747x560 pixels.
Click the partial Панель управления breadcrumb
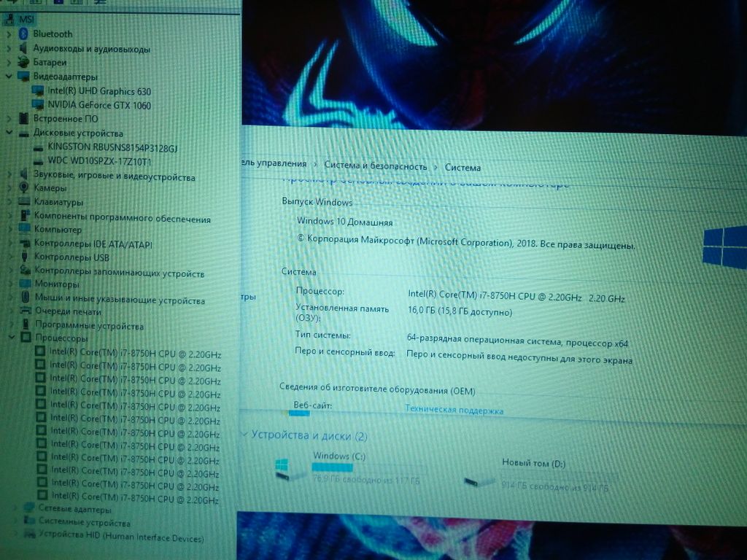tap(274, 163)
